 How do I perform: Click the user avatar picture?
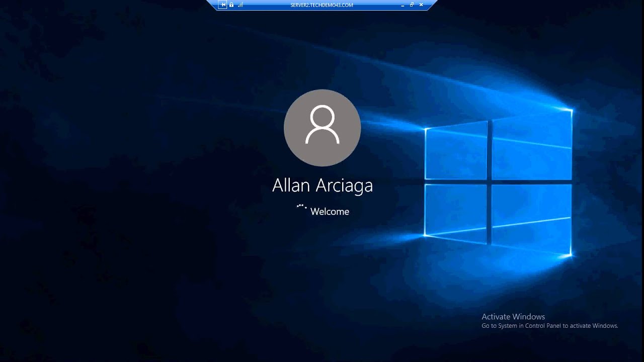click(323, 128)
